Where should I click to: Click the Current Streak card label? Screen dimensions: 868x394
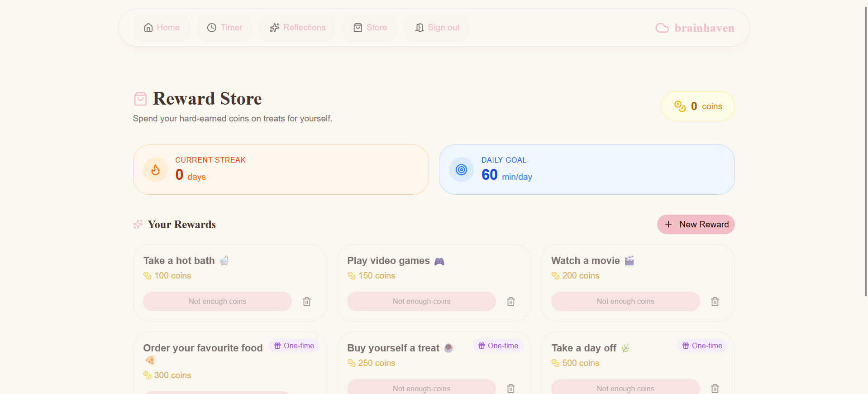pos(210,160)
